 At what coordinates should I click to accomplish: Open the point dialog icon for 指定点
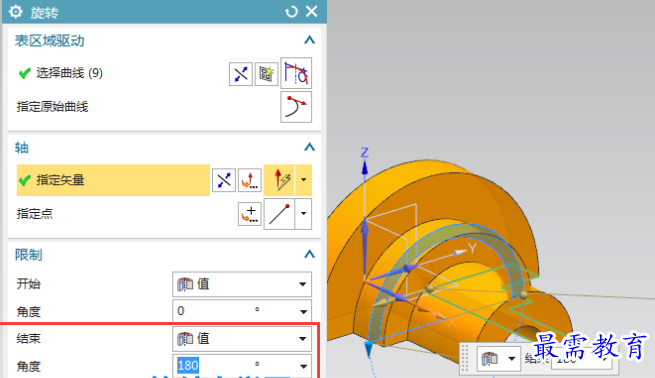tap(250, 214)
